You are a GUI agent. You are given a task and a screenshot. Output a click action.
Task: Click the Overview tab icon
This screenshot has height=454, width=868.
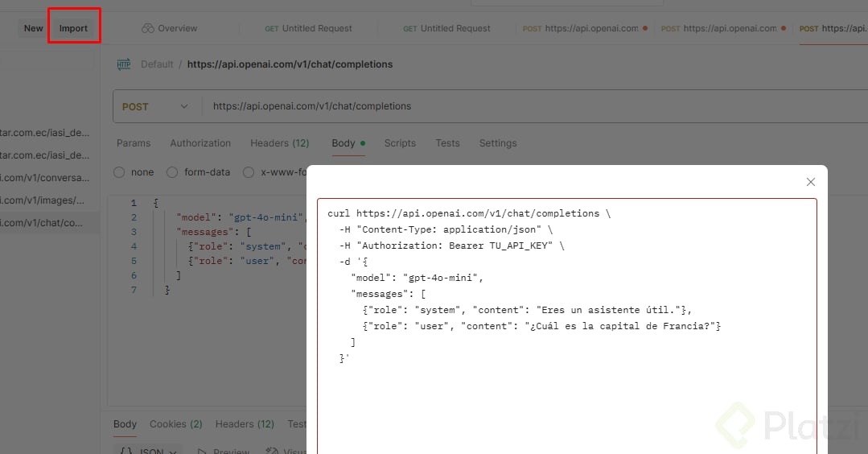click(x=147, y=28)
